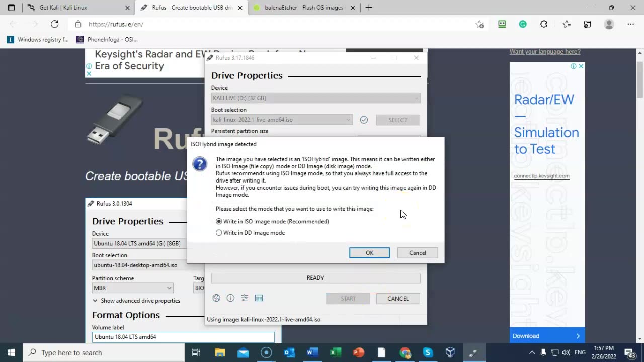The image size is (644, 362).
Task: Open the Device dropdown in Rufus window
Action: point(315,98)
